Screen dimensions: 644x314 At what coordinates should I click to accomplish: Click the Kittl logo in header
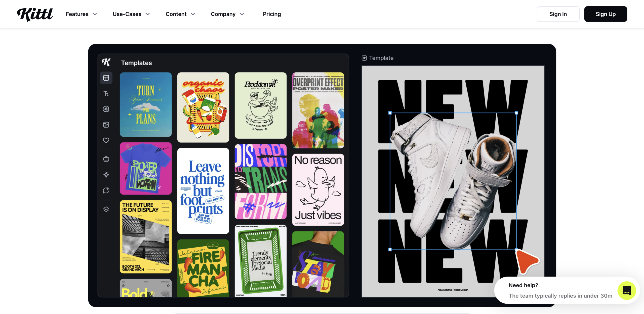tap(35, 14)
